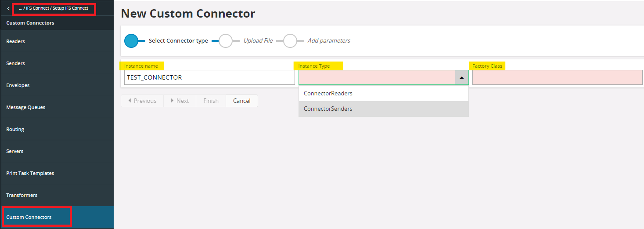Open the Instance Type dropdown arrow

click(461, 77)
